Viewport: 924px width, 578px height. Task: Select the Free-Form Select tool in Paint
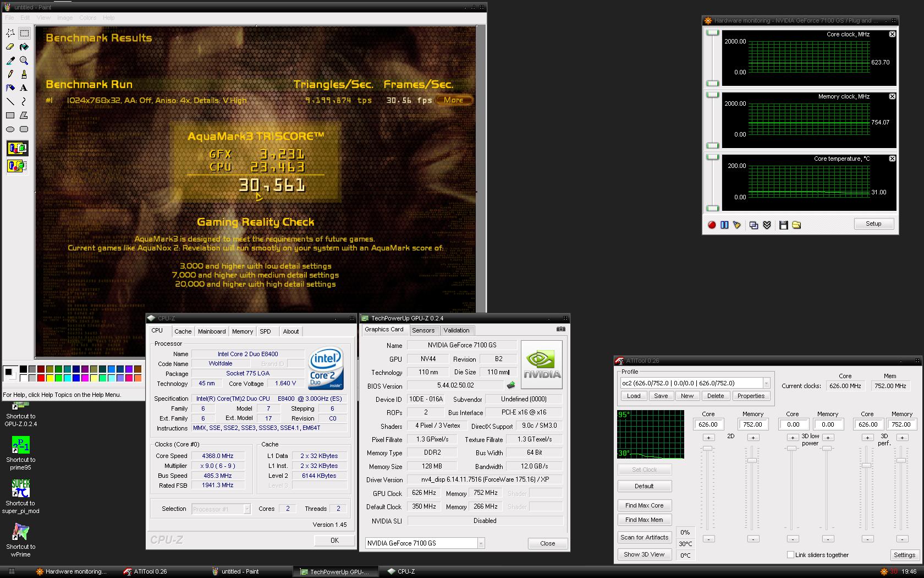click(10, 33)
